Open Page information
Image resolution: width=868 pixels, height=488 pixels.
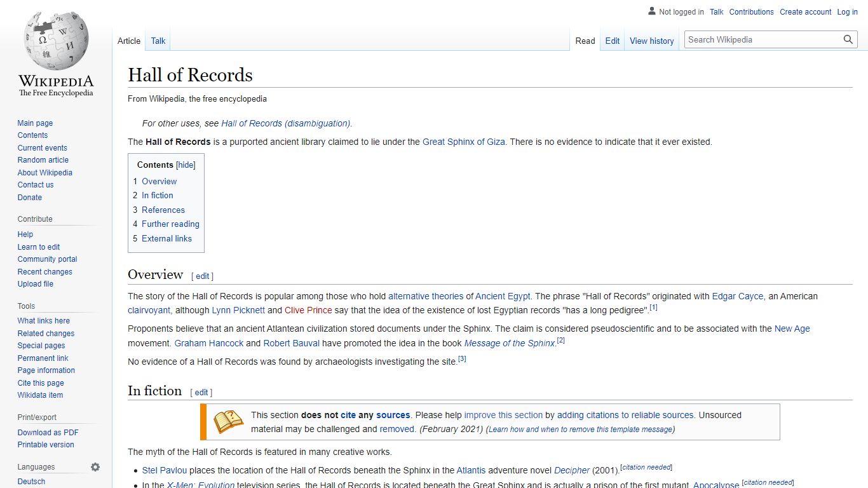(46, 370)
